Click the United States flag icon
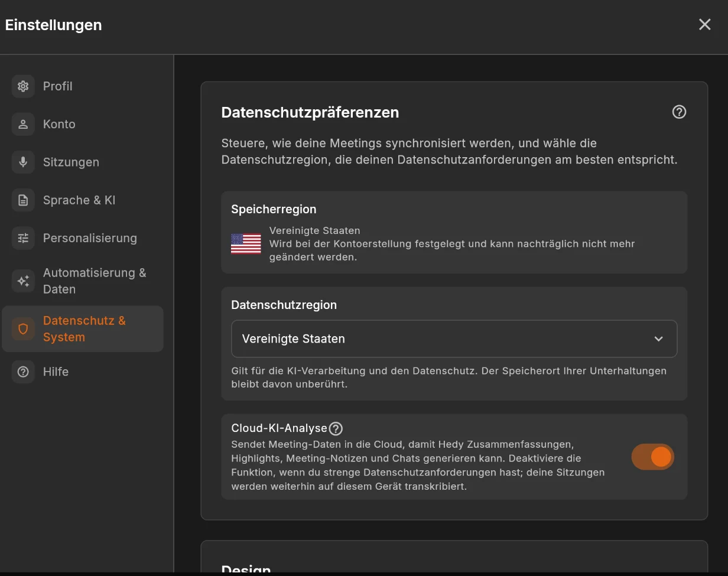The height and width of the screenshot is (576, 728). coord(246,243)
